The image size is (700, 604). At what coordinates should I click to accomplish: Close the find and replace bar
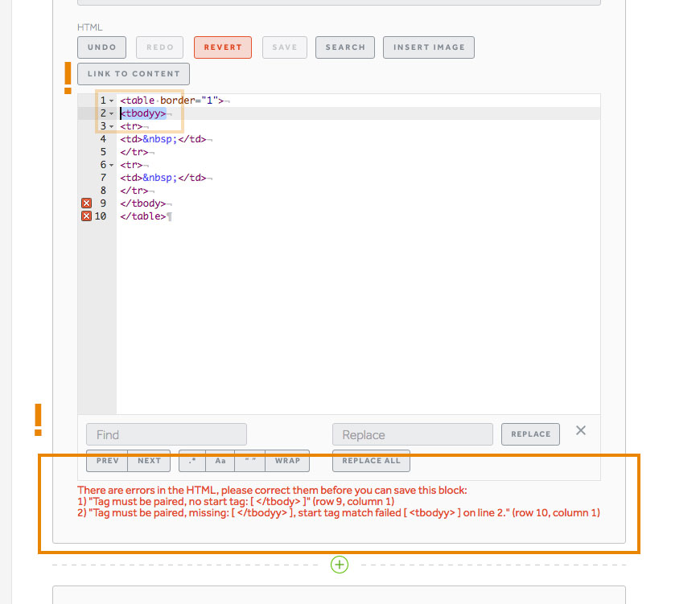click(581, 430)
